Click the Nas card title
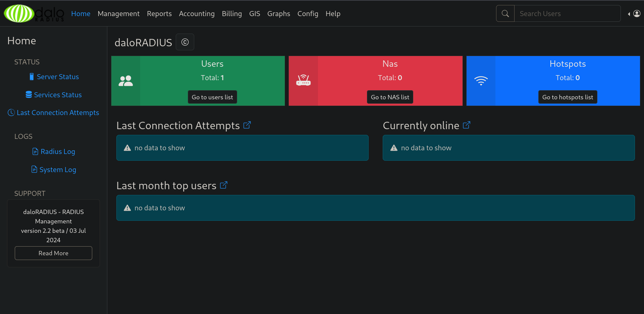This screenshot has width=644, height=314. pyautogui.click(x=390, y=64)
